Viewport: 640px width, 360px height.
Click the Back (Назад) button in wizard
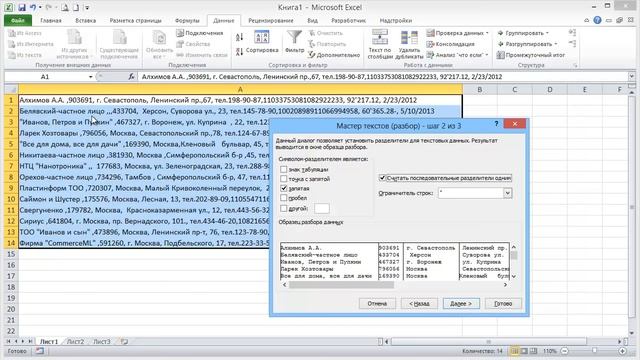pyautogui.click(x=419, y=304)
